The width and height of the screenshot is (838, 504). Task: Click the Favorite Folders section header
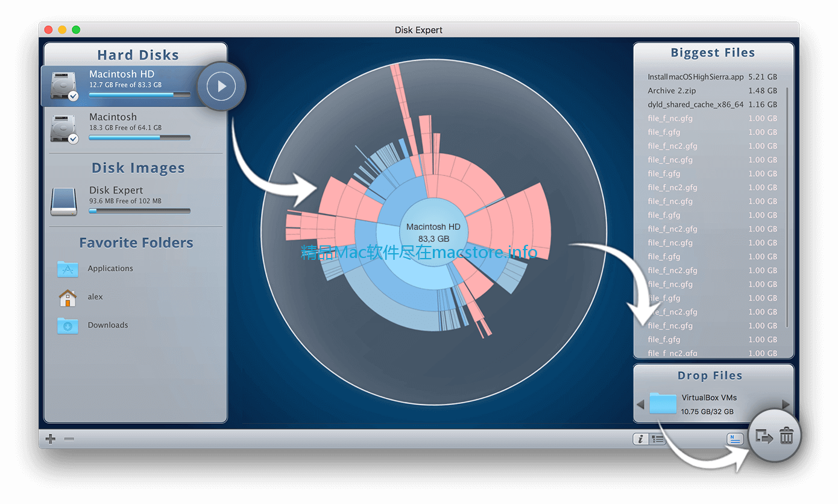point(136,243)
